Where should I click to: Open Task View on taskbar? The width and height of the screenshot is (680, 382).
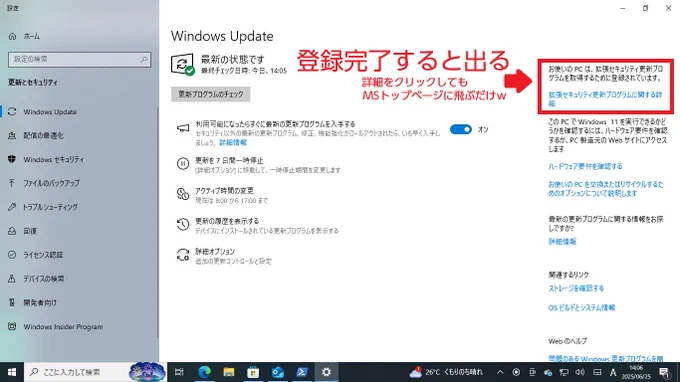coord(179,372)
